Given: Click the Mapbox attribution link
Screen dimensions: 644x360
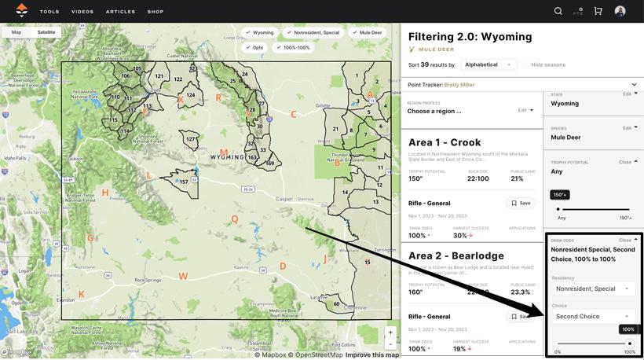Looking at the screenshot, I should (x=270, y=355).
